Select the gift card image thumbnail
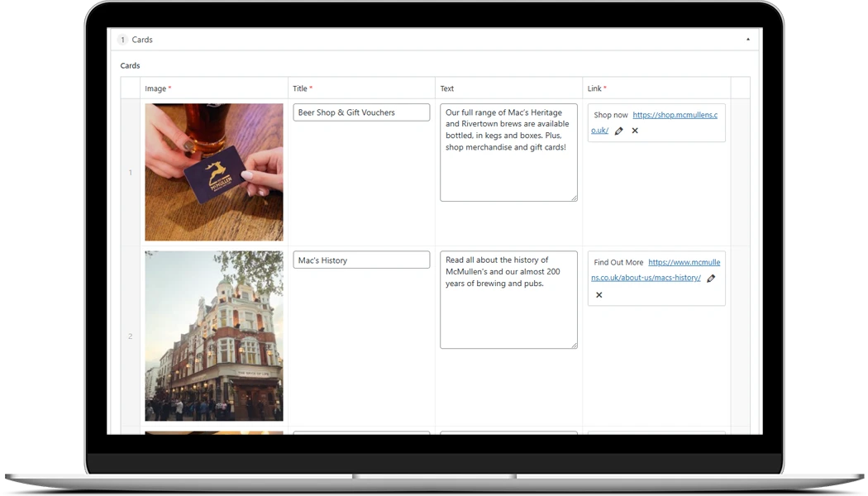Screen dimensions: 868x496 (x=213, y=172)
